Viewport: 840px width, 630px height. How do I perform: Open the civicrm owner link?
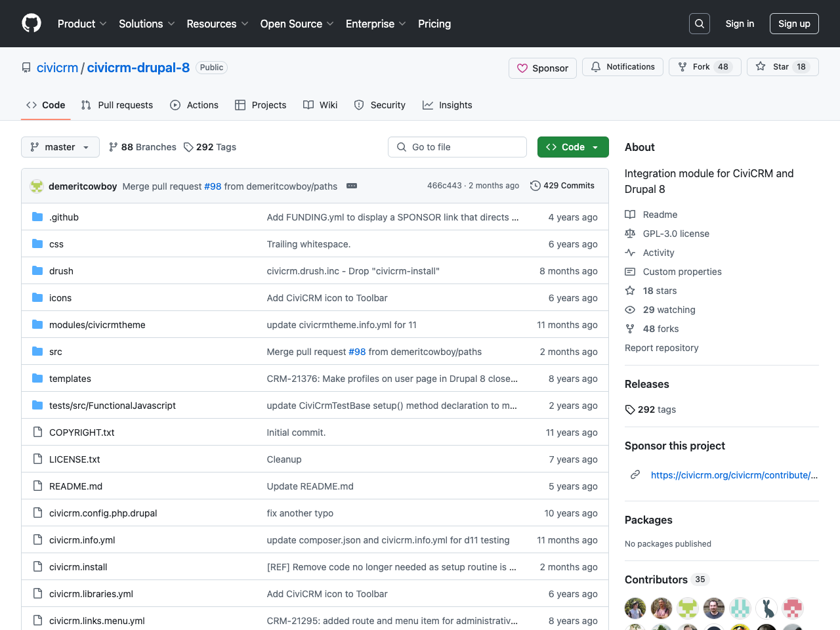[57, 68]
